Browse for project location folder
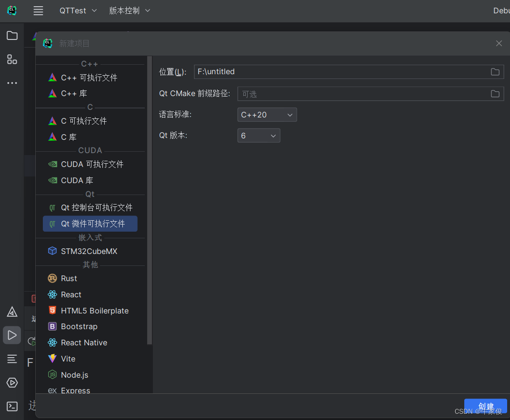Viewport: 510px width, 420px height. coord(495,72)
